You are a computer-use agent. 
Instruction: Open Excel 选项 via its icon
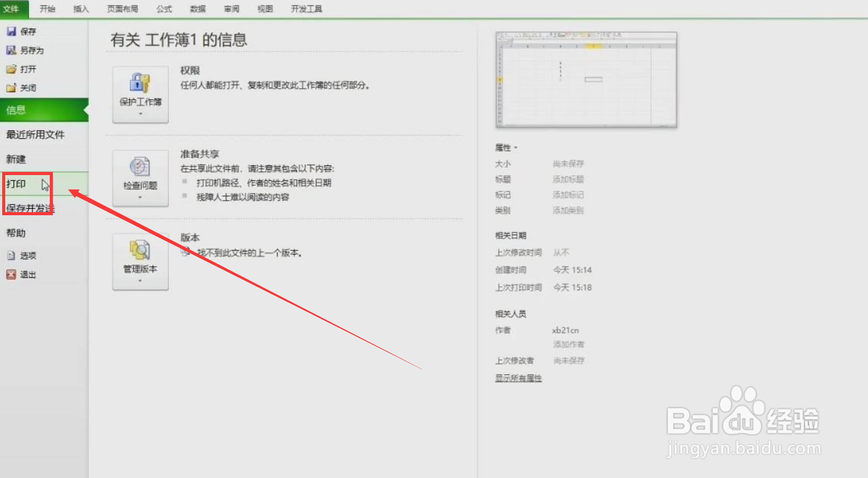coord(11,255)
